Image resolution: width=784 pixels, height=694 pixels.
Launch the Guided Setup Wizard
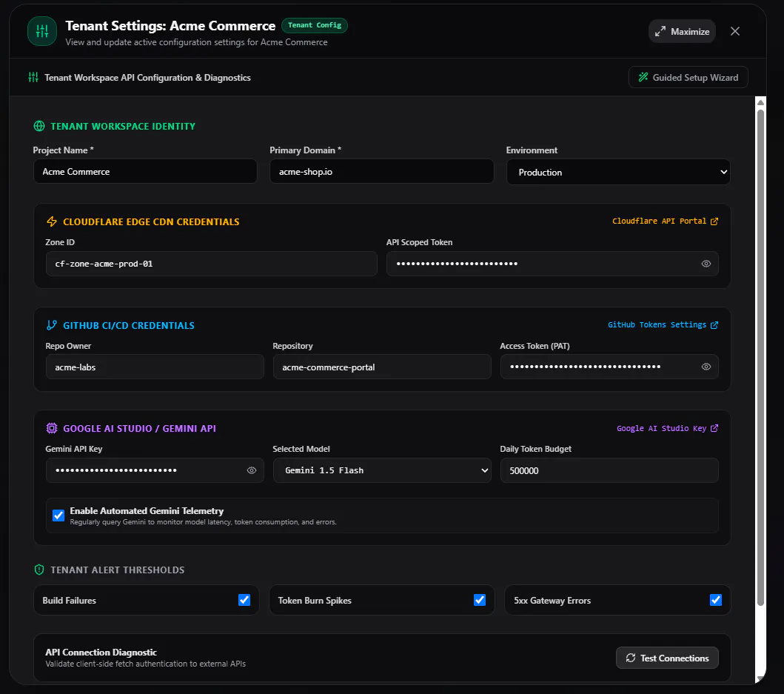coord(688,78)
